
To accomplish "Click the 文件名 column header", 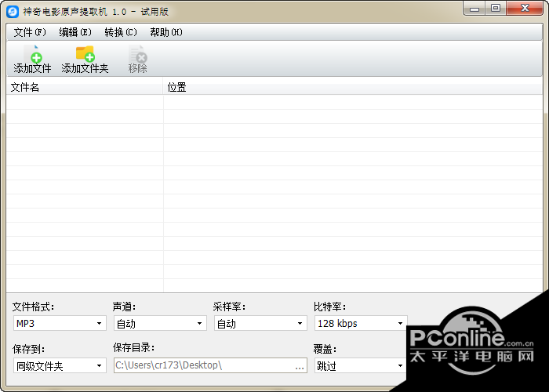I will pyautogui.click(x=85, y=87).
